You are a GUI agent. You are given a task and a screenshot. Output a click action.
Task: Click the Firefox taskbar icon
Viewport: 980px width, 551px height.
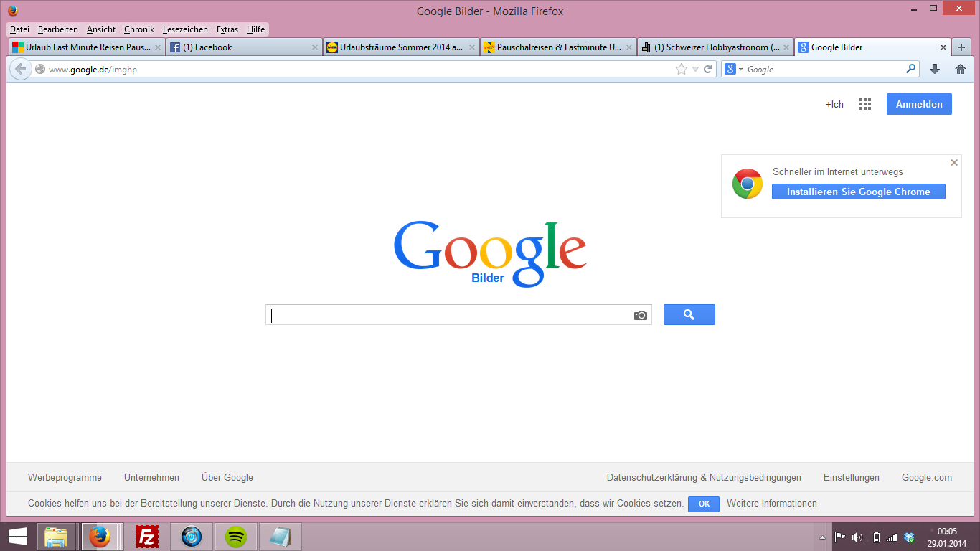pos(99,537)
